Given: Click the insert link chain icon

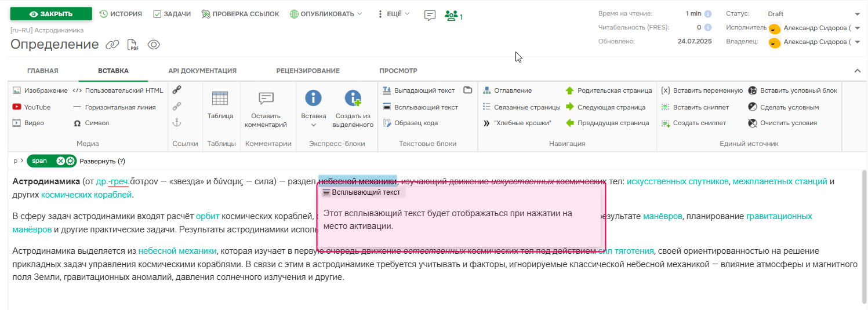Looking at the screenshot, I should [177, 90].
